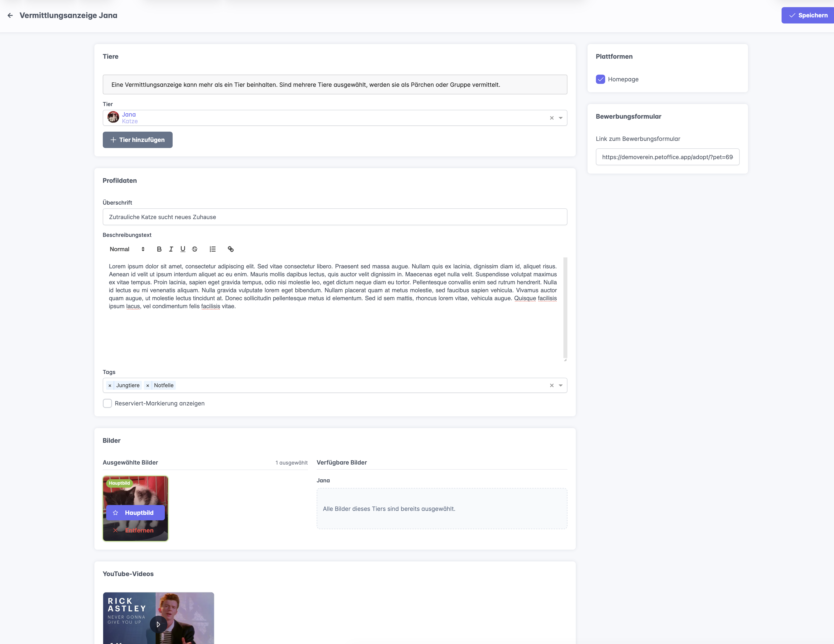The image size is (834, 644).
Task: Uncheck the Homepage platform checkbox
Action: [600, 79]
